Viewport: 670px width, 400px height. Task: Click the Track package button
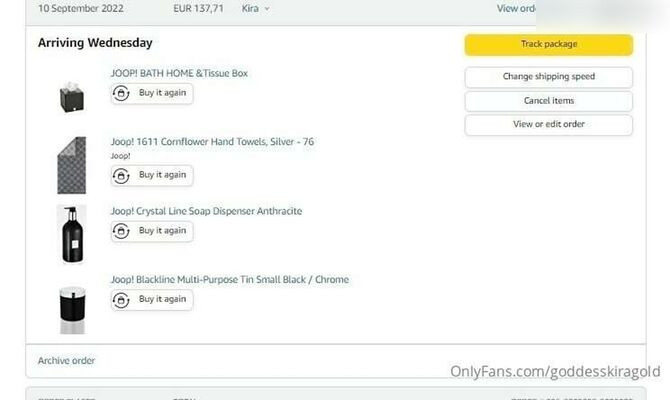[x=549, y=44]
